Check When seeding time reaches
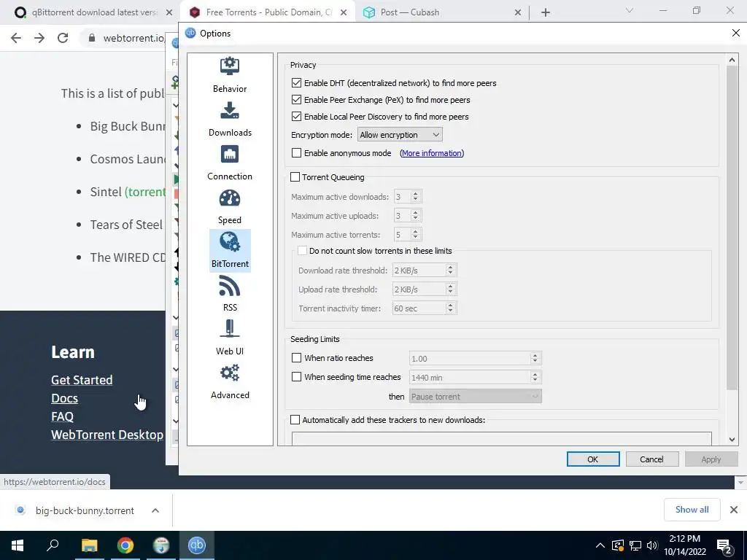Viewport: 747px width, 560px height. pyautogui.click(x=296, y=377)
